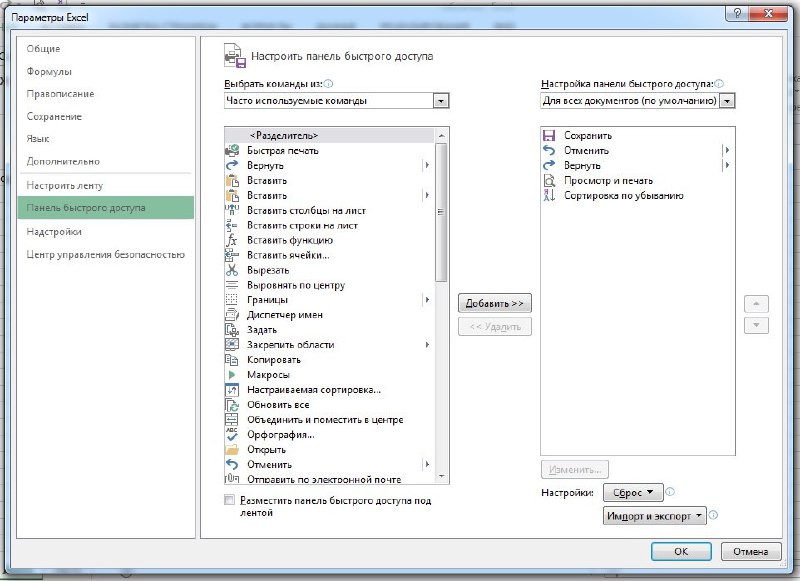Click Вернуть icon in the right list
The height and width of the screenshot is (581, 800).
coord(549,165)
